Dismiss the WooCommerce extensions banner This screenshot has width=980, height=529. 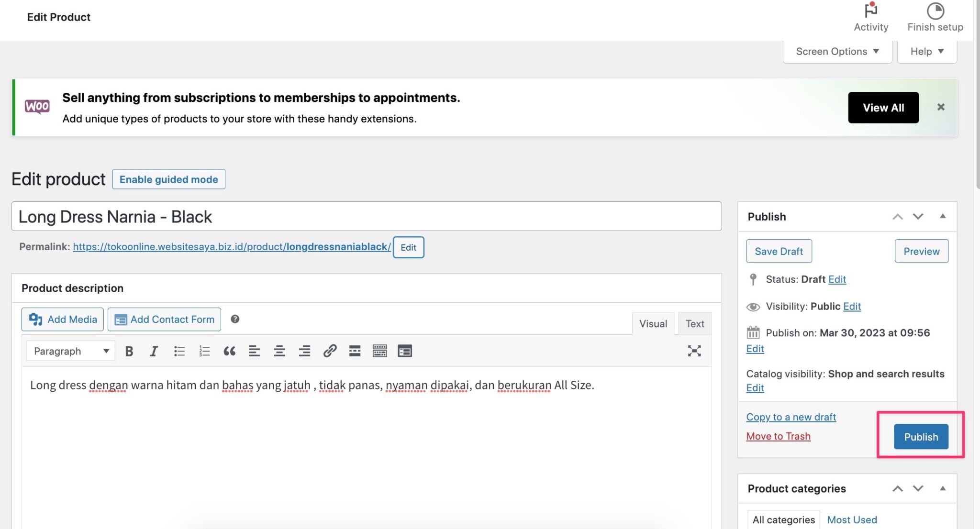(x=941, y=107)
